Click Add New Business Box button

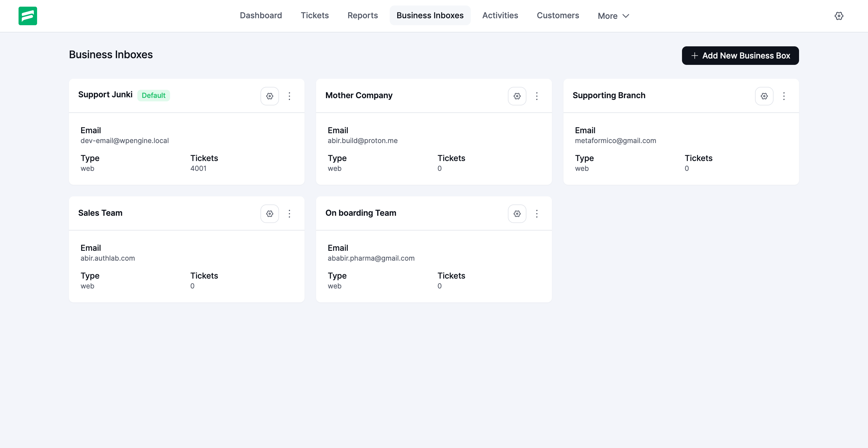click(740, 56)
